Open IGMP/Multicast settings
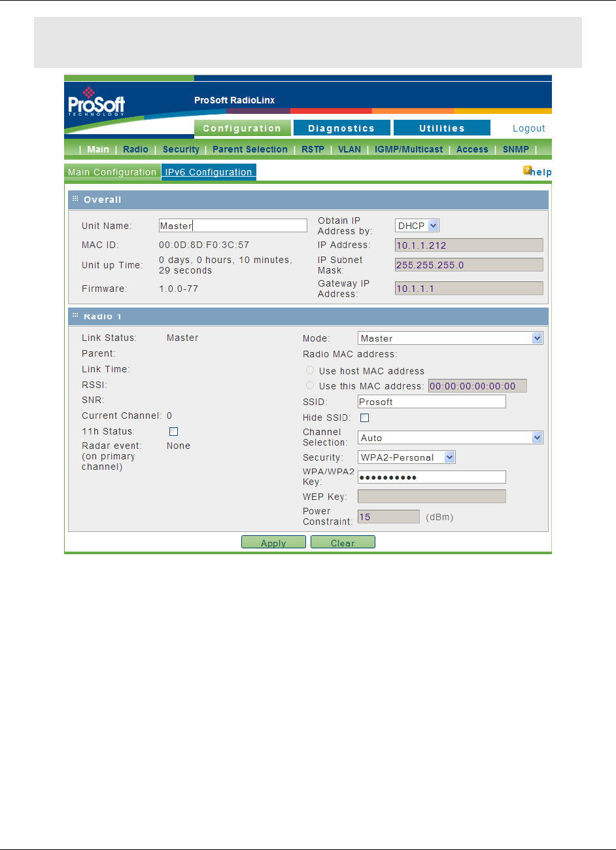This screenshot has height=850, width=616. [409, 149]
